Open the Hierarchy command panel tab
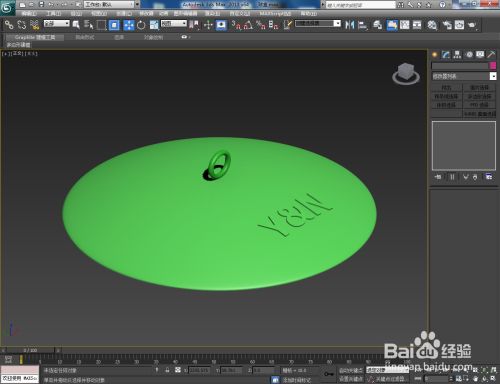 tap(457, 55)
